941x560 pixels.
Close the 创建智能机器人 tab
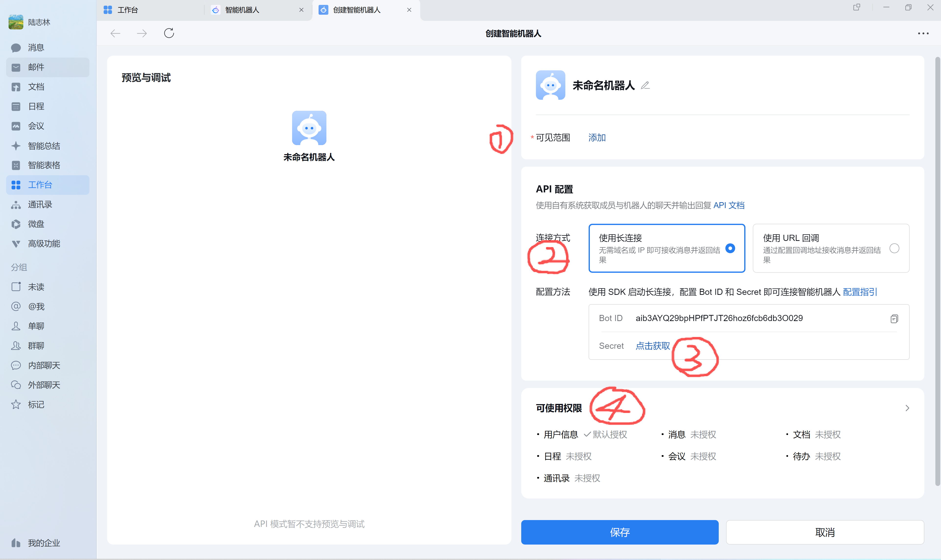[x=409, y=10]
